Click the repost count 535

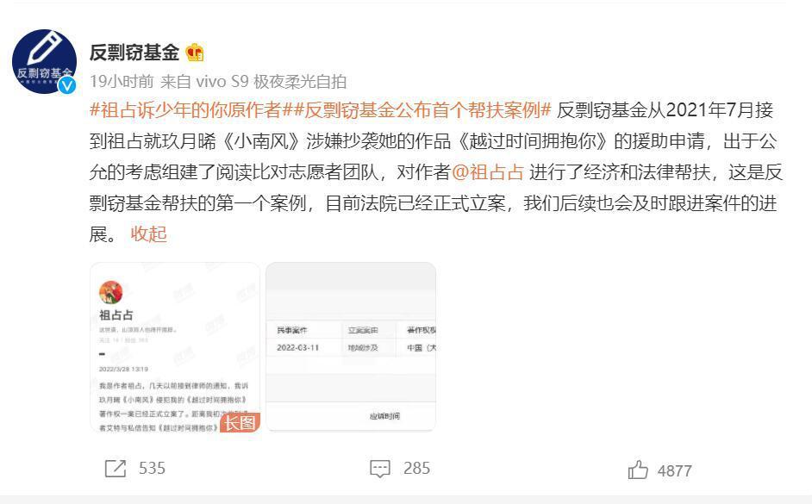click(x=152, y=469)
